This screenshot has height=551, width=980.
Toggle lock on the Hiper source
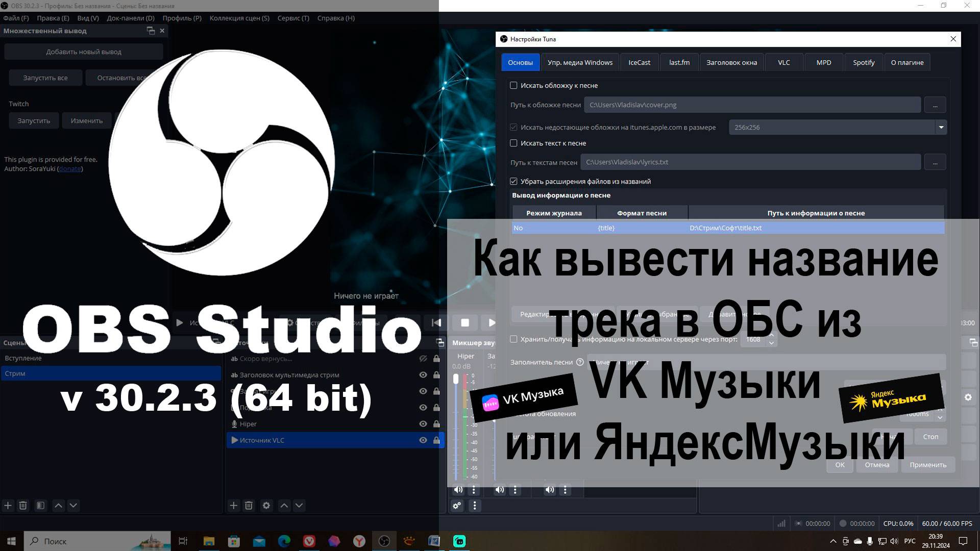436,424
